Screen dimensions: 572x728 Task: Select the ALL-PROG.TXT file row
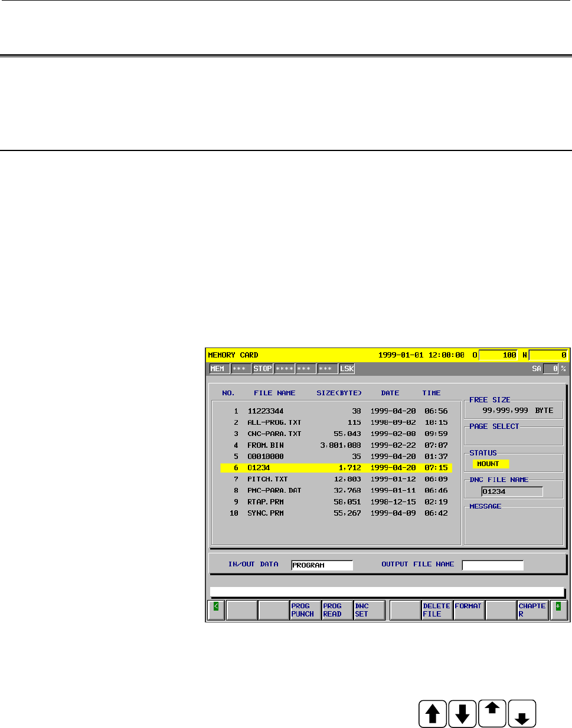click(x=336, y=422)
